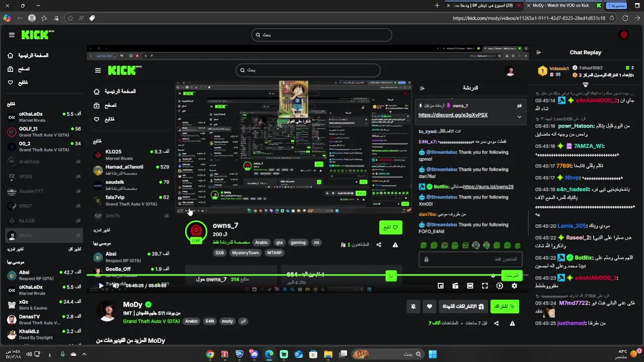Cast the video to a device

(x=455, y=286)
